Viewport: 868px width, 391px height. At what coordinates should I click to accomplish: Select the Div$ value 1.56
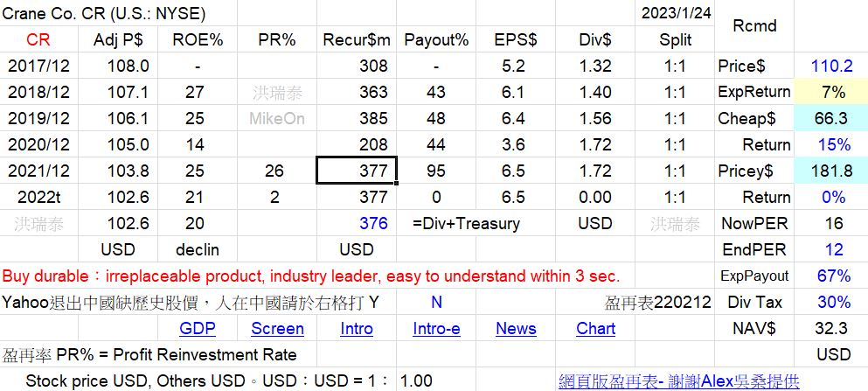(x=595, y=118)
